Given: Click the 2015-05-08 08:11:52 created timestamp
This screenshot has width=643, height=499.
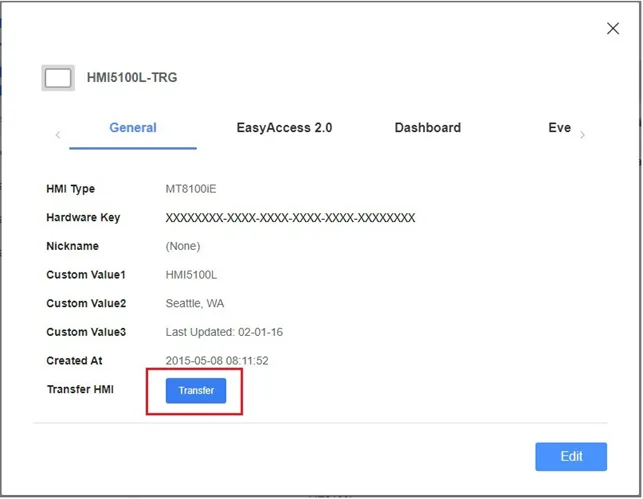Looking at the screenshot, I should 217,361.
